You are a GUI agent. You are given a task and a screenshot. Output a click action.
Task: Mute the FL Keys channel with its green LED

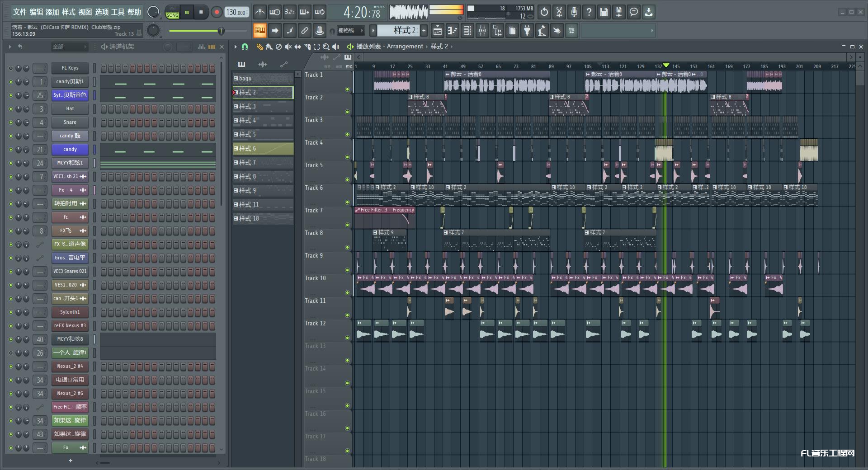pyautogui.click(x=11, y=68)
